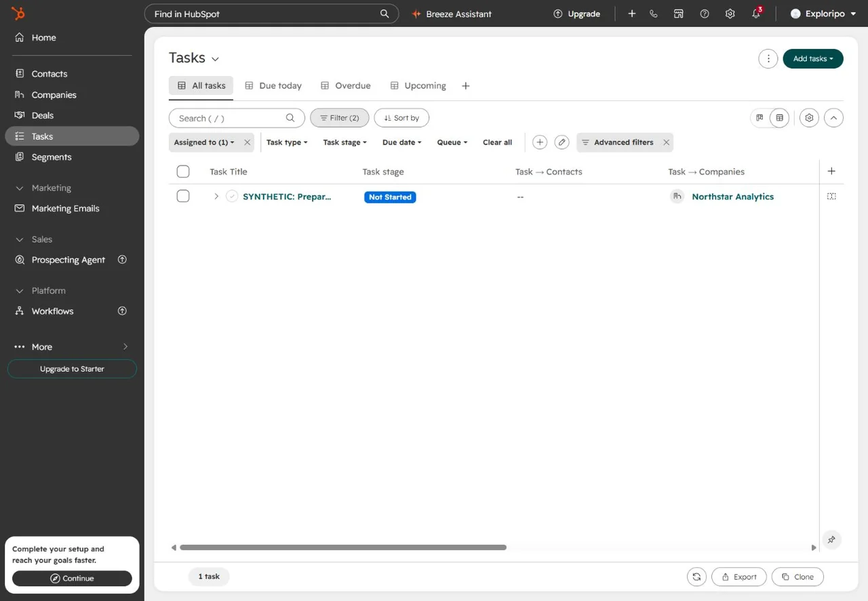The width and height of the screenshot is (868, 601).
Task: Switch to the Upcoming tab
Action: 418,86
